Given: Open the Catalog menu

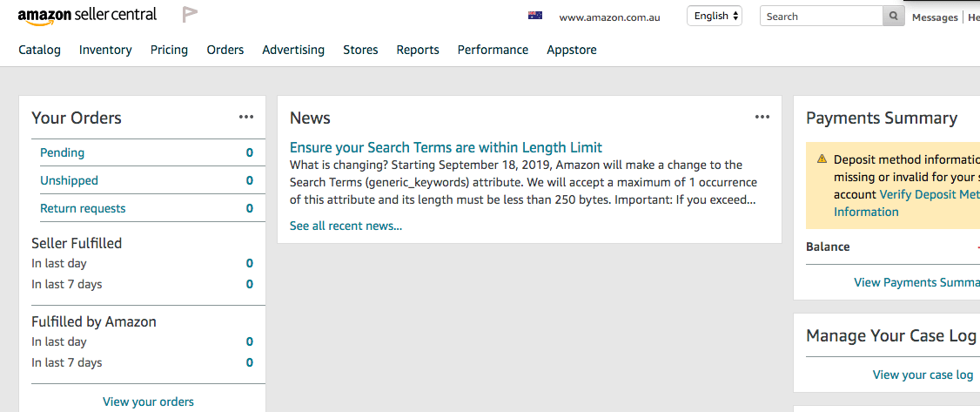Looking at the screenshot, I should (39, 50).
